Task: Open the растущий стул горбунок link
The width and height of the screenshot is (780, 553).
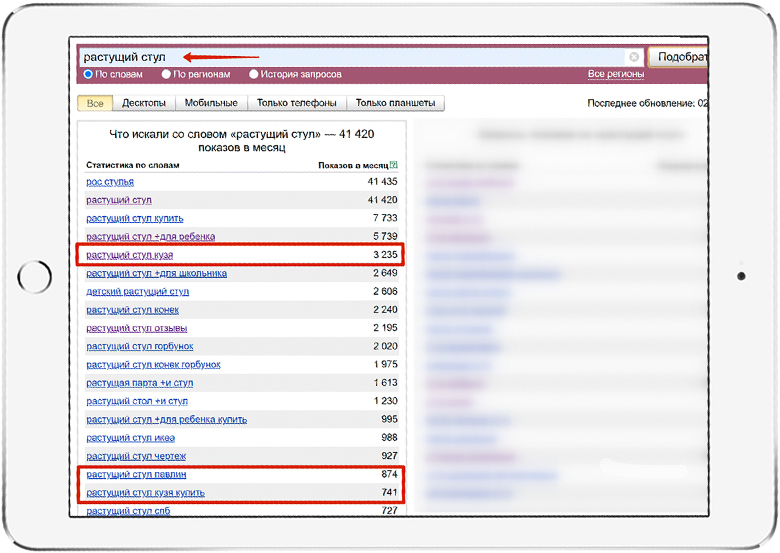Action: (x=140, y=347)
